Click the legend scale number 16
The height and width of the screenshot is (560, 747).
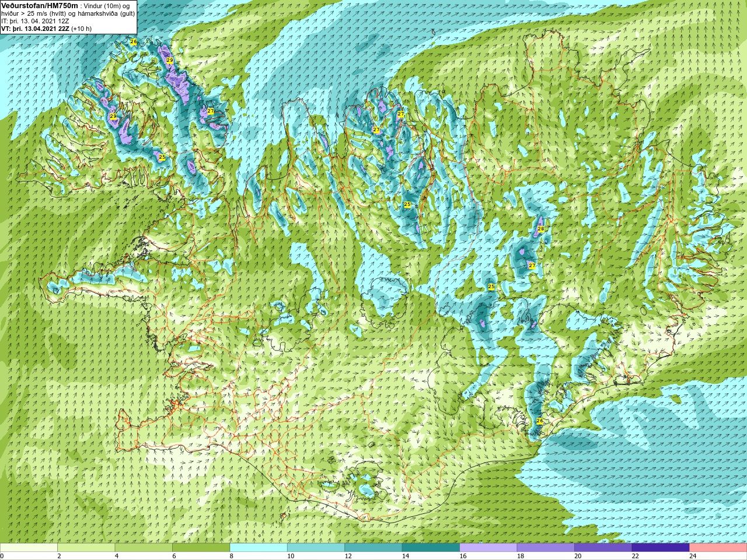point(463,556)
